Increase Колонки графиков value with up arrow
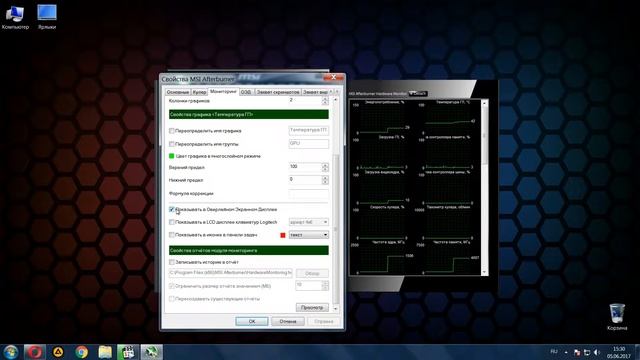The image size is (640, 360). pyautogui.click(x=325, y=99)
